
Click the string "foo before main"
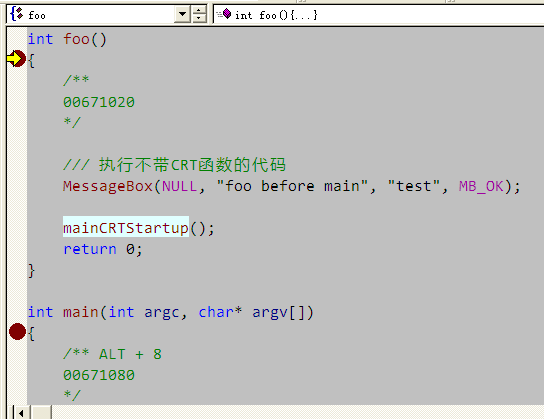tap(292, 186)
